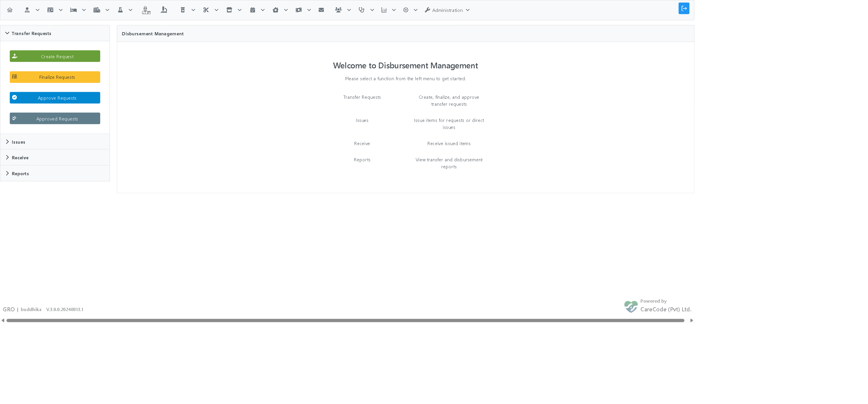Viewport: 868px width, 404px height.
Task: Click the envelope mail icon
Action: (321, 10)
